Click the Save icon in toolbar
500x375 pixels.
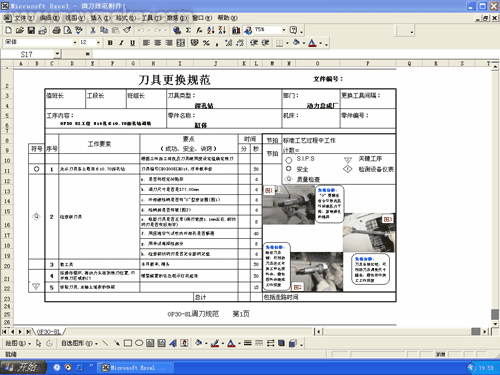31,31
